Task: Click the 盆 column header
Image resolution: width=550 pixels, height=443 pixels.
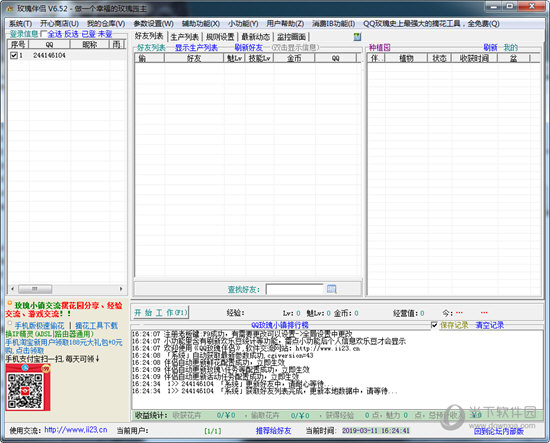Action: point(514,58)
